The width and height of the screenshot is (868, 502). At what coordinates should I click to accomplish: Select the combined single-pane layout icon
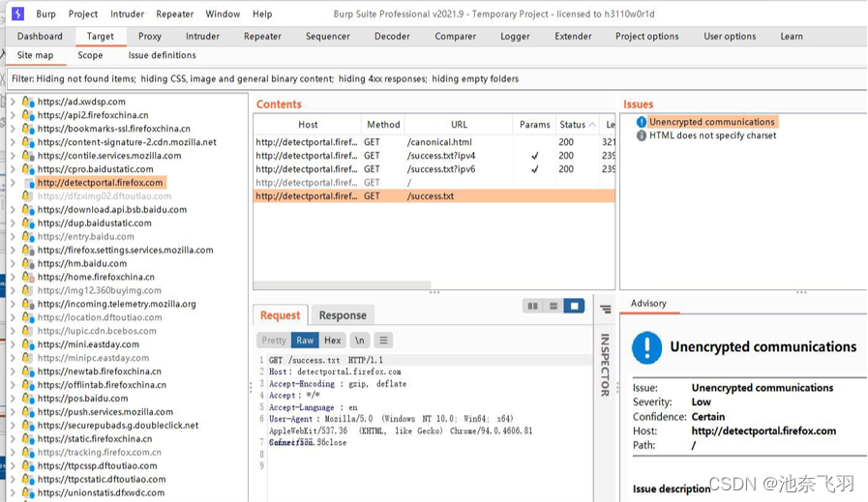tap(574, 306)
